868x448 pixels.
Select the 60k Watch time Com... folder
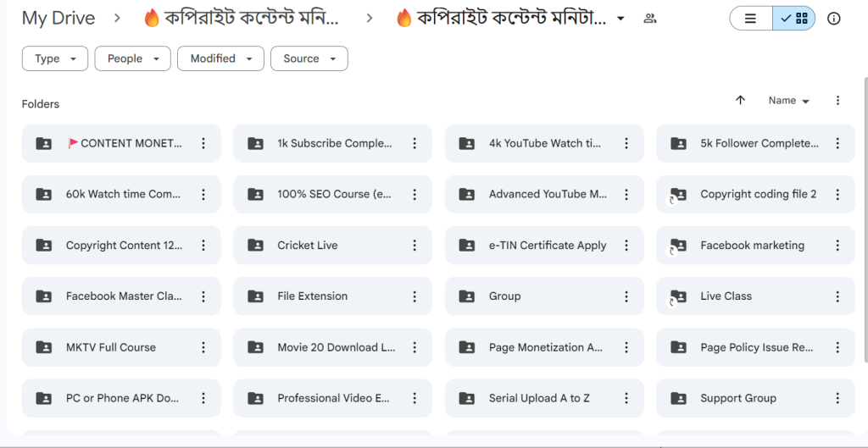121,194
